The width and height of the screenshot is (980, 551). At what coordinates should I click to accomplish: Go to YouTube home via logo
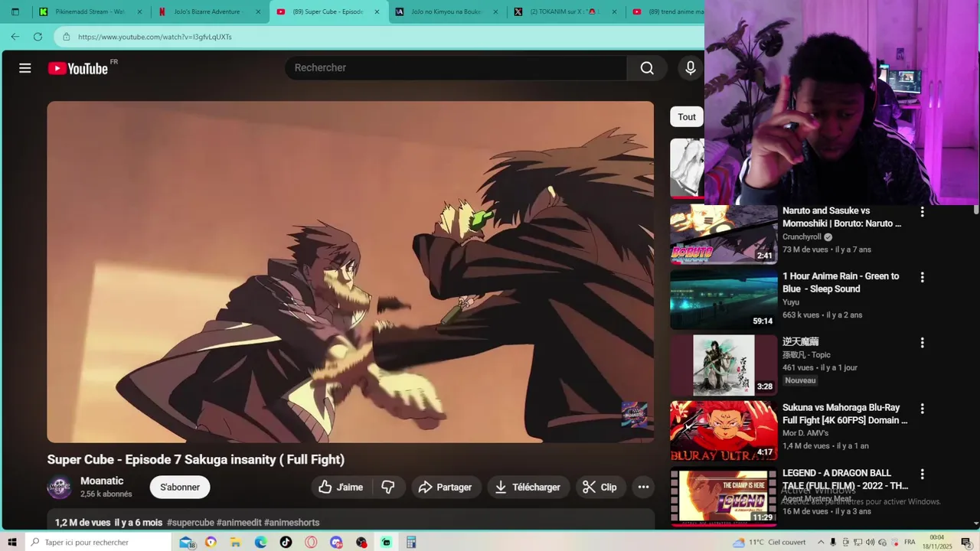78,68
